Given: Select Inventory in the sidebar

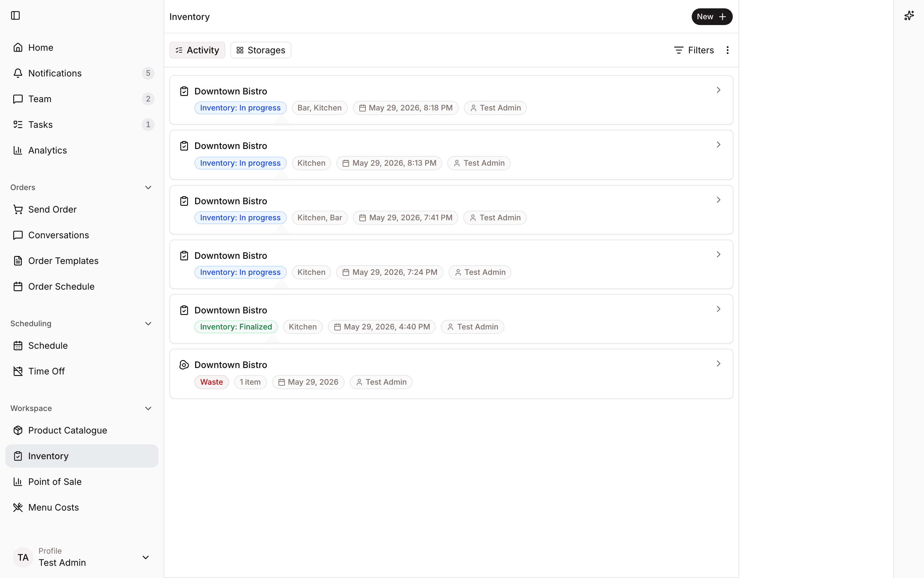Looking at the screenshot, I should coord(82,456).
